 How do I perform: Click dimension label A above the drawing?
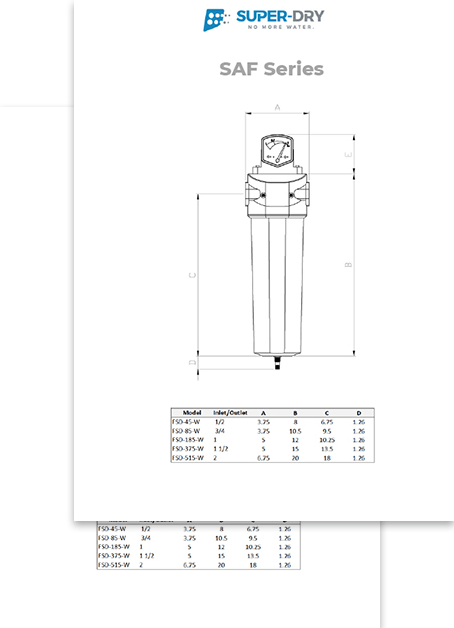coord(277,107)
